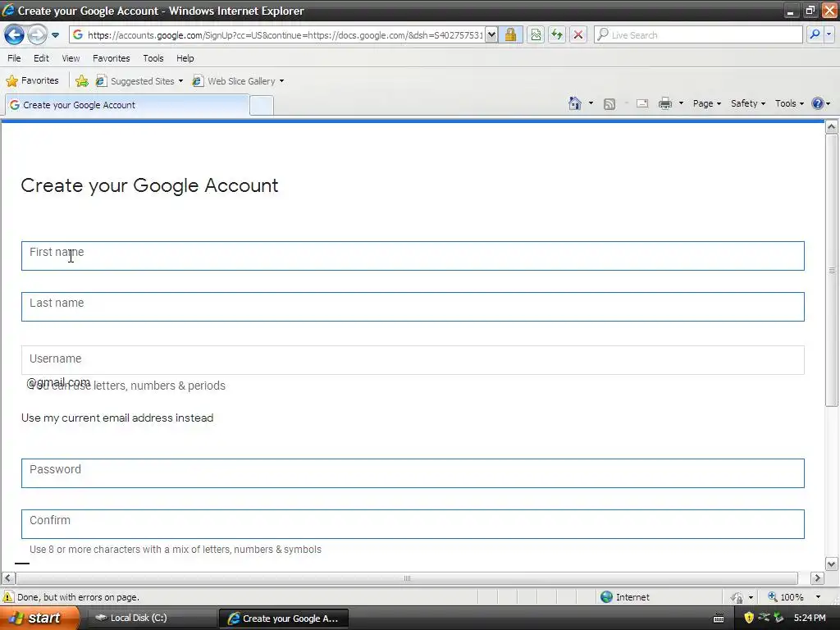Open the search provider dropdown arrow
The image size is (840, 630).
[829, 34]
